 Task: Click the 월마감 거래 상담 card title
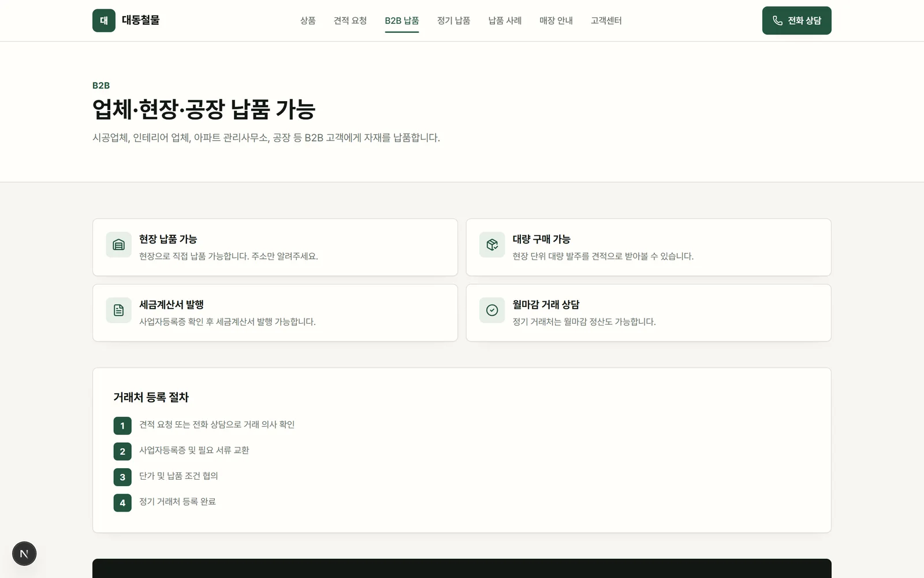point(546,304)
